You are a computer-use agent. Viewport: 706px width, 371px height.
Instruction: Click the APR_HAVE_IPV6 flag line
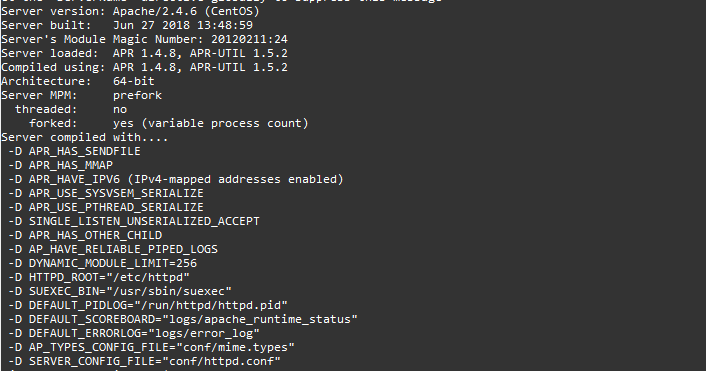(x=176, y=179)
